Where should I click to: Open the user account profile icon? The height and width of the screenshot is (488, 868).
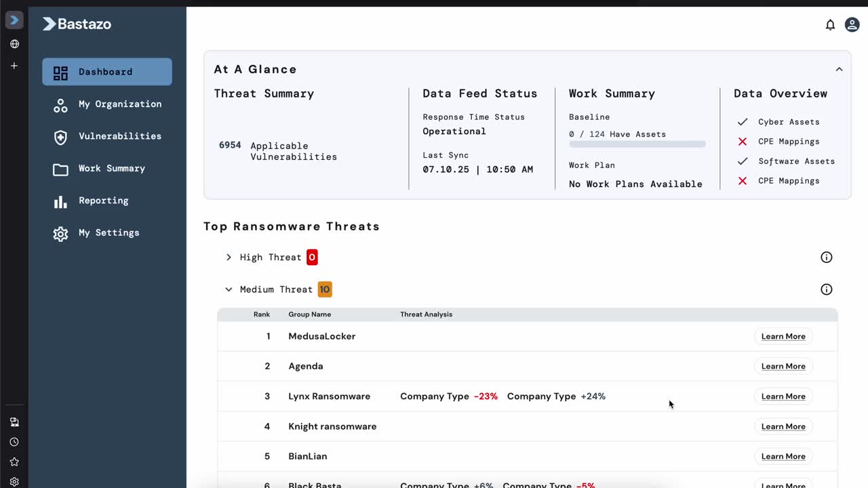point(852,25)
